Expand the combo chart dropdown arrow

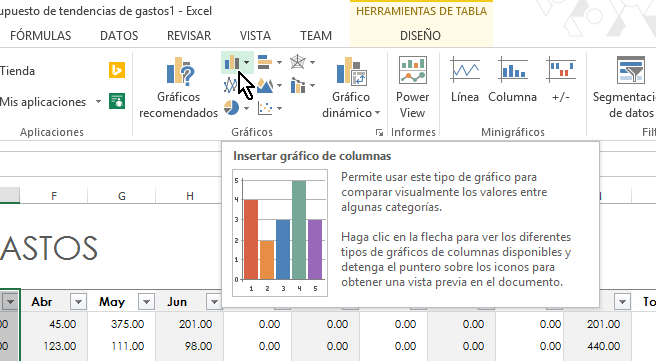pyautogui.click(x=312, y=86)
